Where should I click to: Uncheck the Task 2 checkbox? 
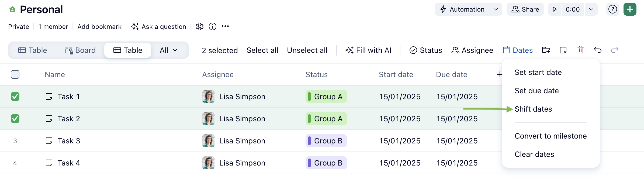(15, 119)
